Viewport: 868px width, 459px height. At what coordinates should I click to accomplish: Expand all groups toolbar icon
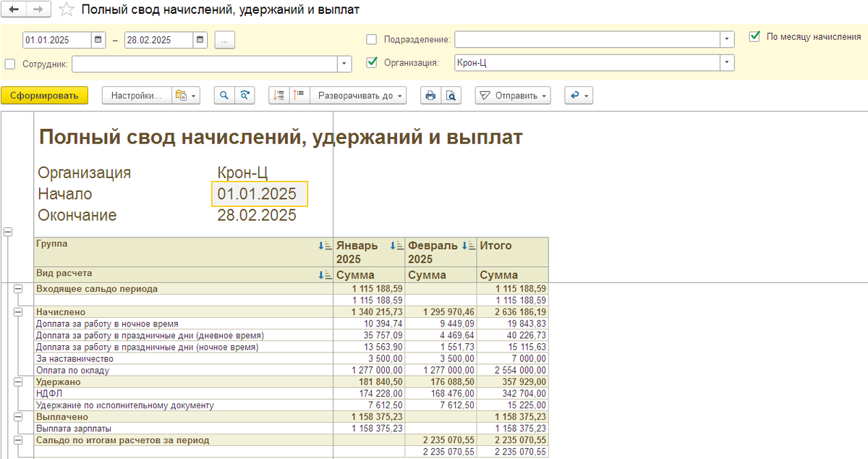[299, 95]
